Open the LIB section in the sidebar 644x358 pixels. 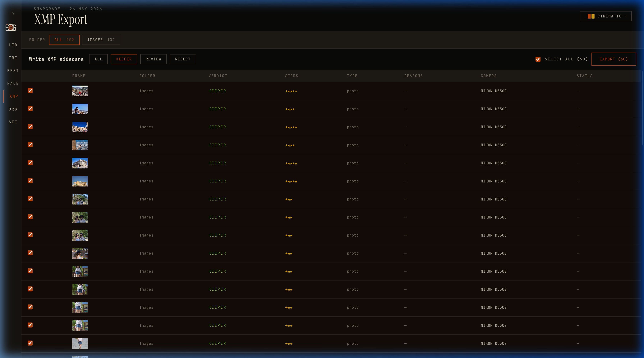(x=13, y=45)
